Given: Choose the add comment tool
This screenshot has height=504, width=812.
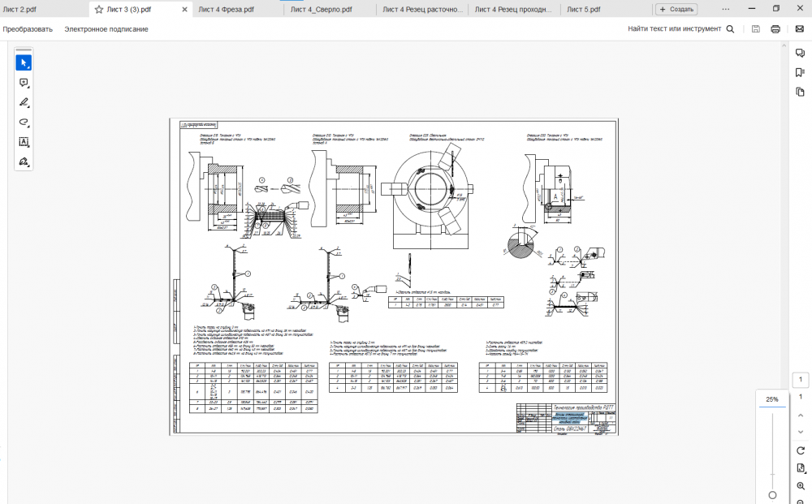Looking at the screenshot, I should coord(24,83).
